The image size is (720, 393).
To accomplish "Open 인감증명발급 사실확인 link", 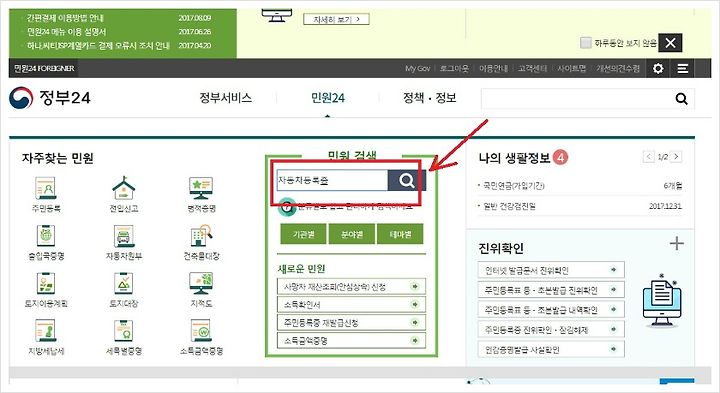I will tap(551, 349).
